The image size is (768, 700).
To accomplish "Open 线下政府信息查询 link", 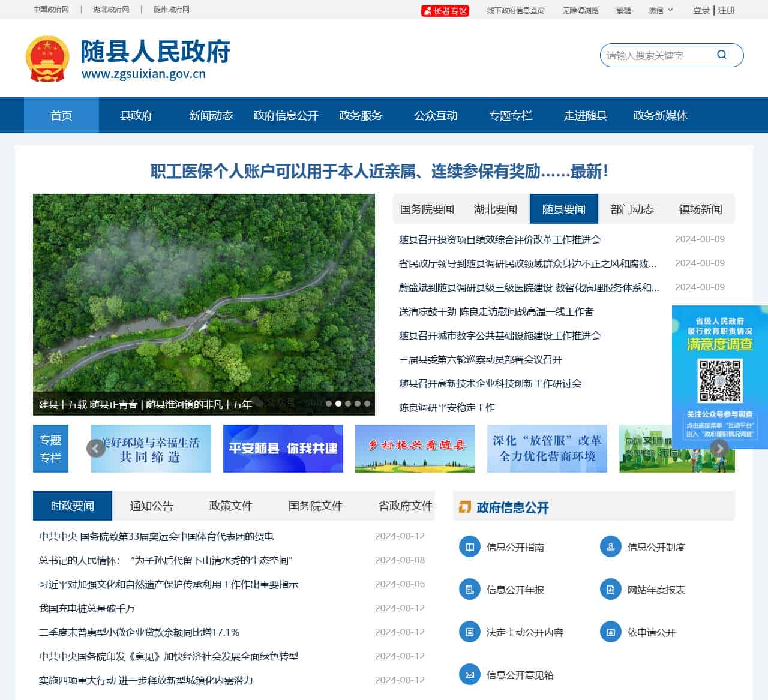I will coord(515,10).
